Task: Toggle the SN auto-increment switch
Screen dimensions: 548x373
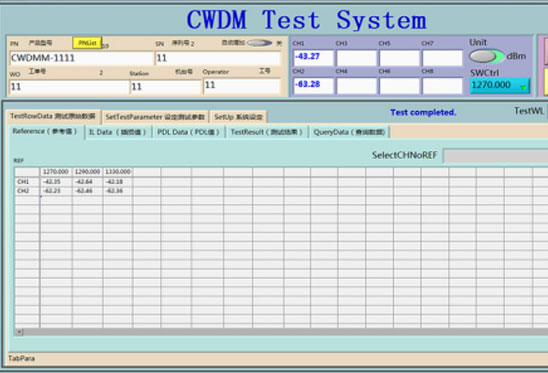Action: [259, 43]
